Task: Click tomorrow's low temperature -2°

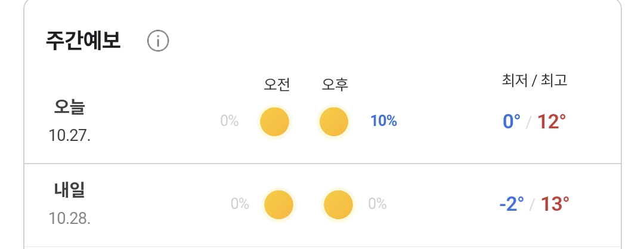Action: (x=512, y=205)
